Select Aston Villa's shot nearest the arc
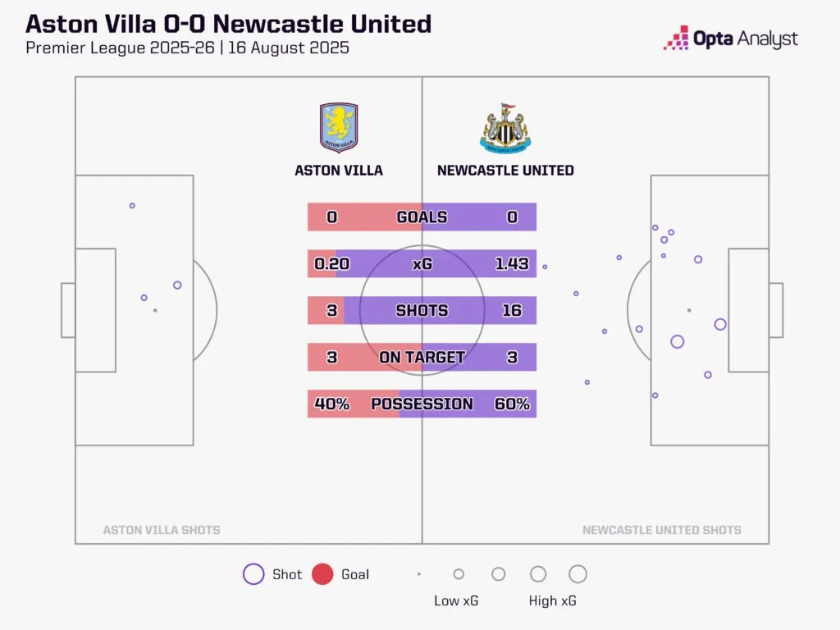Screen dimensions: 840x630 point(177,285)
